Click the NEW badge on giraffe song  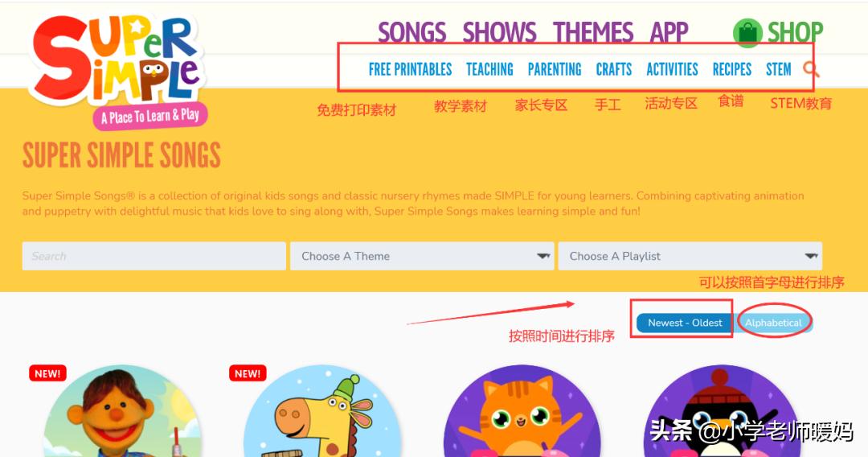click(x=248, y=373)
